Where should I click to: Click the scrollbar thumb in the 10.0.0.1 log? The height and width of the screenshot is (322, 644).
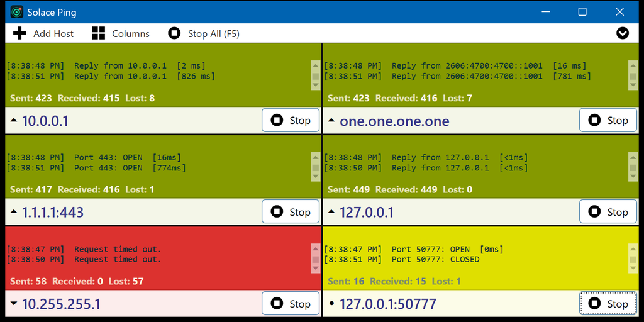316,76
